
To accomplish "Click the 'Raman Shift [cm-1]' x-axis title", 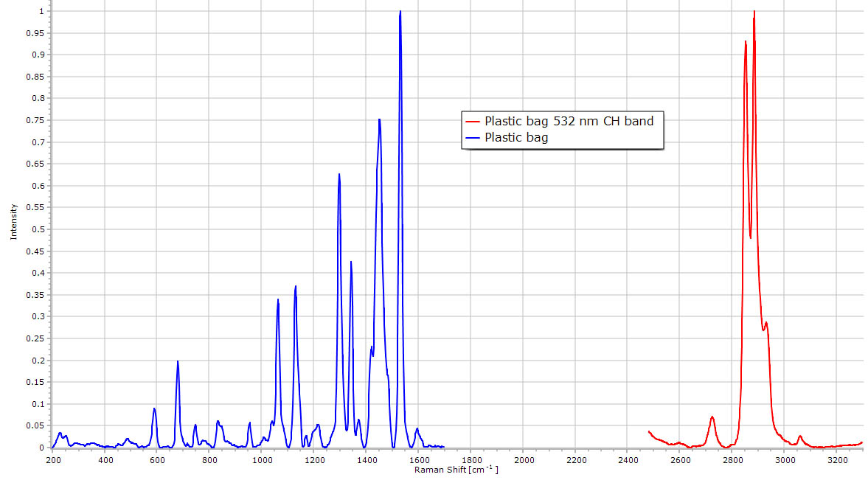I will click(x=456, y=470).
